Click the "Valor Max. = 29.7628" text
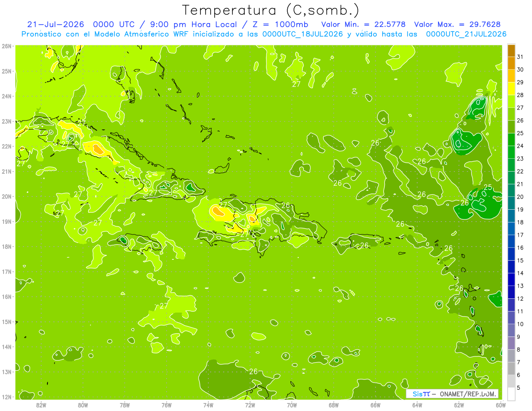Viewport: 532px width, 411px height. 458,24
